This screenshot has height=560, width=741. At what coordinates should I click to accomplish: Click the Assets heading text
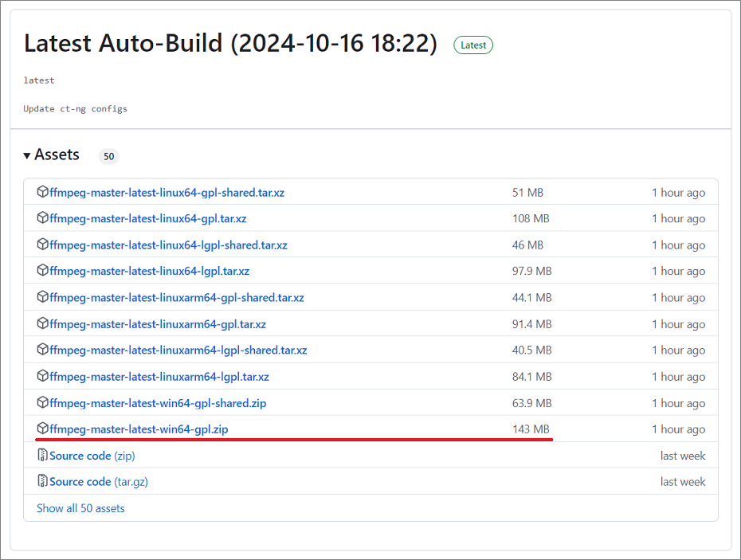57,155
